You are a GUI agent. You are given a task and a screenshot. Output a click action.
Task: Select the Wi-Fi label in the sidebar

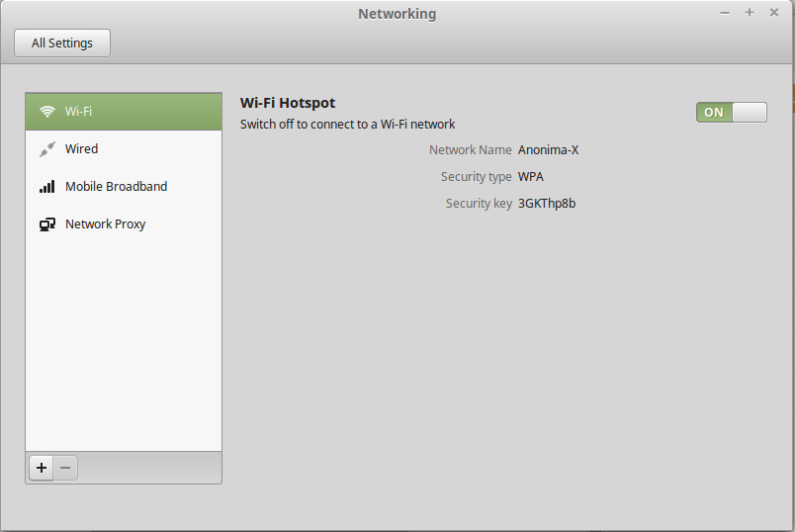pos(79,112)
